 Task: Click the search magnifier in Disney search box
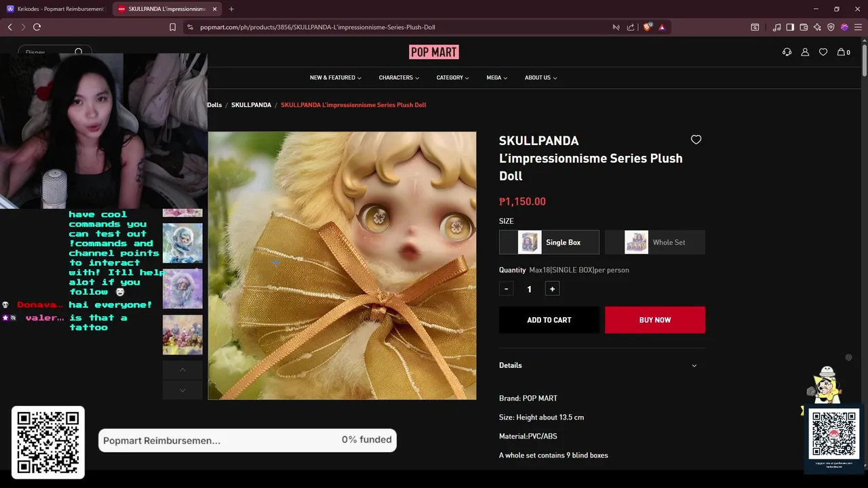[79, 52]
